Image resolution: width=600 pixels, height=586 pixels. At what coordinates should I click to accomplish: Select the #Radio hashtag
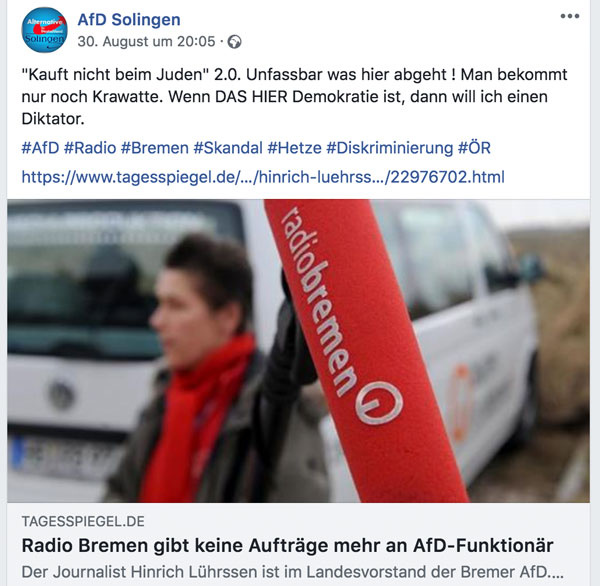click(90, 148)
